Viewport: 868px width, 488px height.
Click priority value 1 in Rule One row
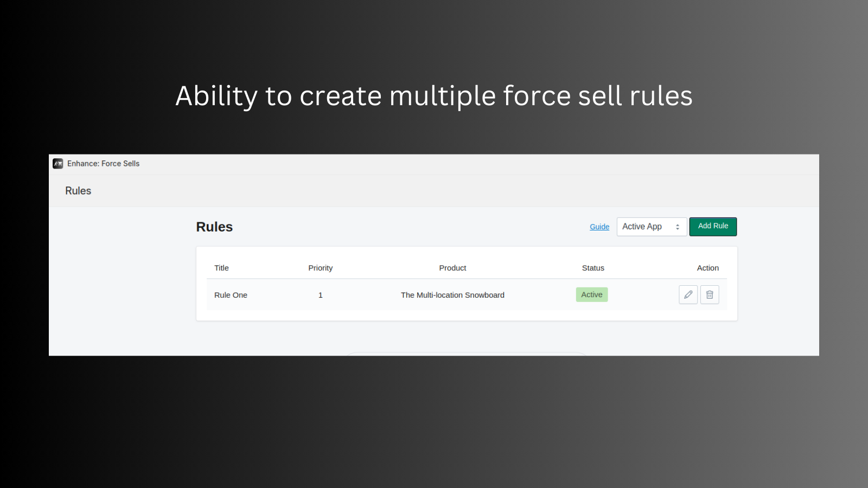tap(321, 295)
